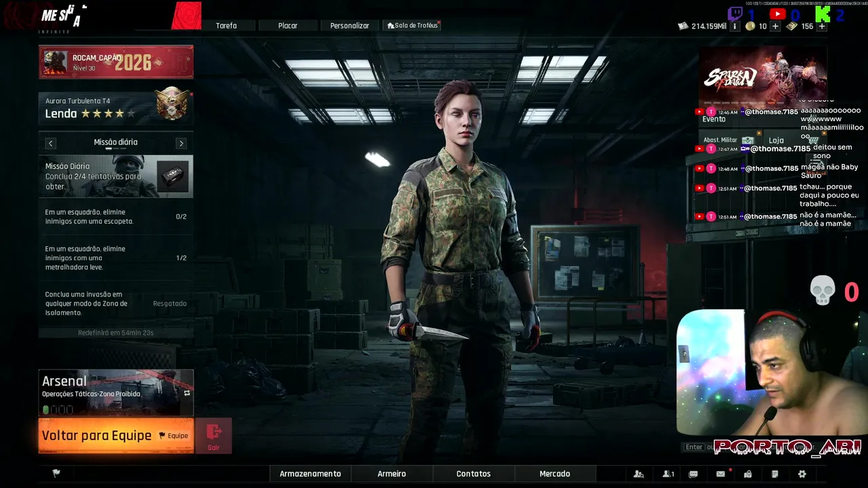This screenshot has width=868, height=488.
Task: Click the Redefinirá em 54min timer
Action: click(x=116, y=333)
